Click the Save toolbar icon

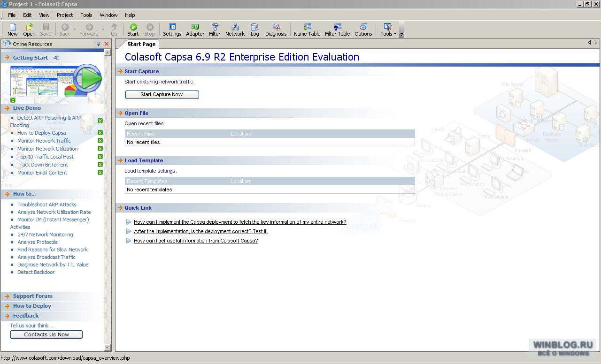click(46, 30)
